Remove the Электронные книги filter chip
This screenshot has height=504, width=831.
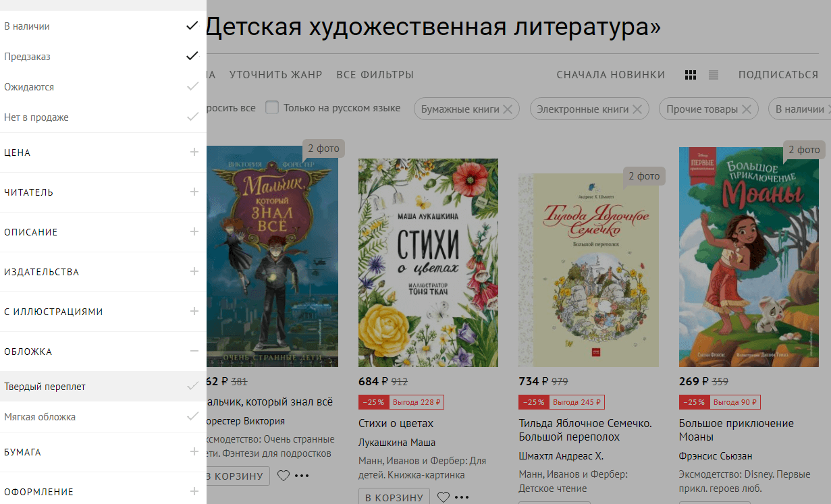[637, 109]
